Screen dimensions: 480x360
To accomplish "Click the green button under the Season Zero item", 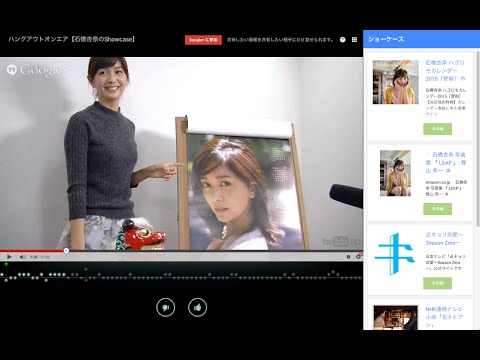I will 437,283.
